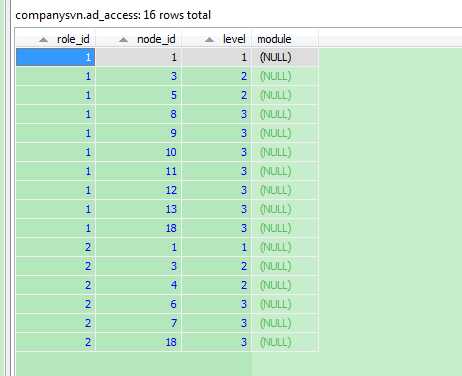462x376 pixels.
Task: Select node_id cell with value 6
Action: pos(139,304)
